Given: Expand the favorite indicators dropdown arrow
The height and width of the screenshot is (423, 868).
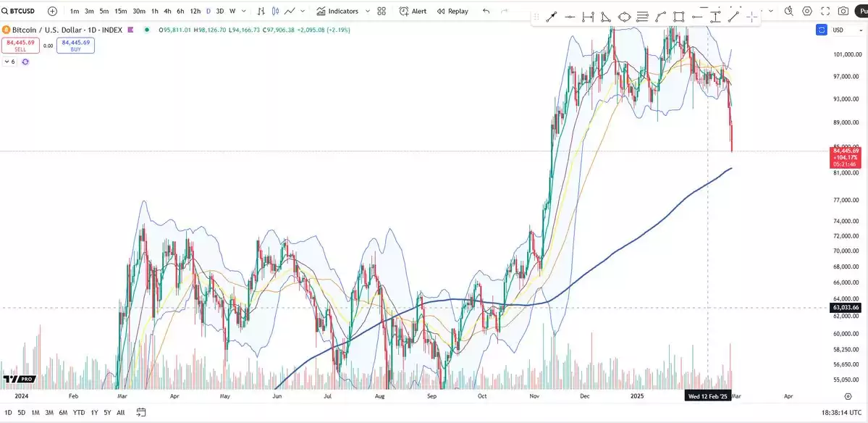Looking at the screenshot, I should point(368,11).
